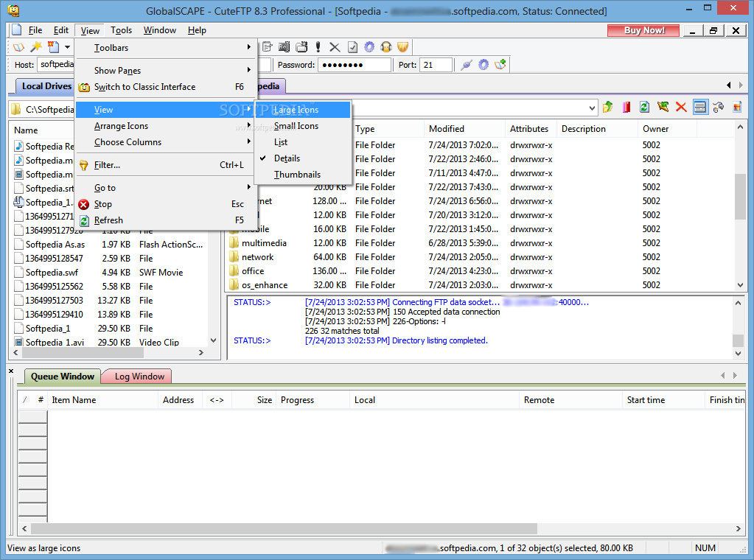Screen dimensions: 754x560
Task: Click the green arrow change folder icon
Action: click(x=663, y=107)
